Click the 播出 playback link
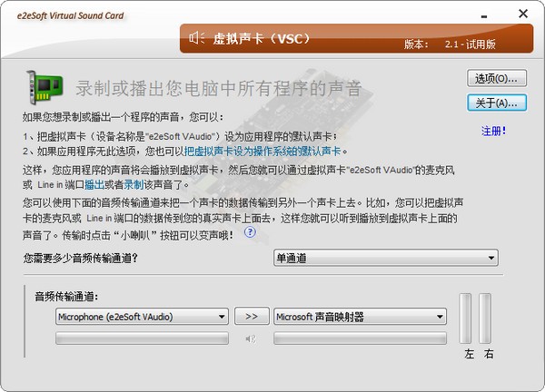This screenshot has height=392, width=545. coord(94,184)
